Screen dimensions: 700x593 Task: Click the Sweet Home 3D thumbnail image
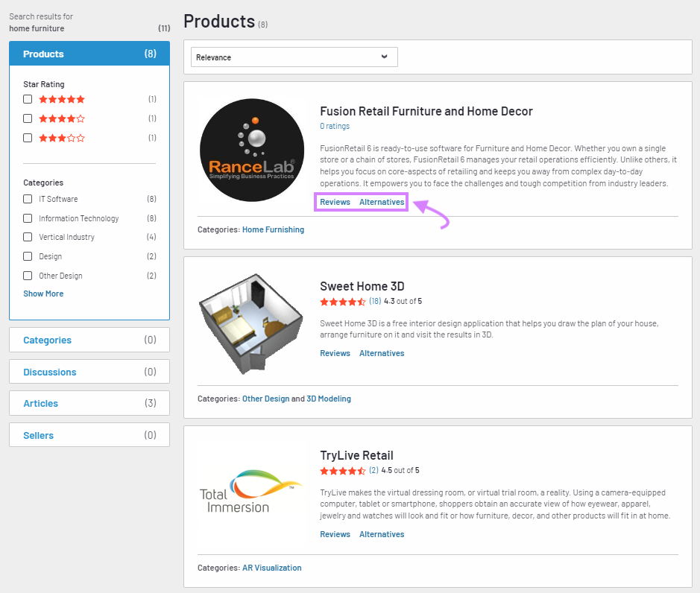pyautogui.click(x=251, y=323)
